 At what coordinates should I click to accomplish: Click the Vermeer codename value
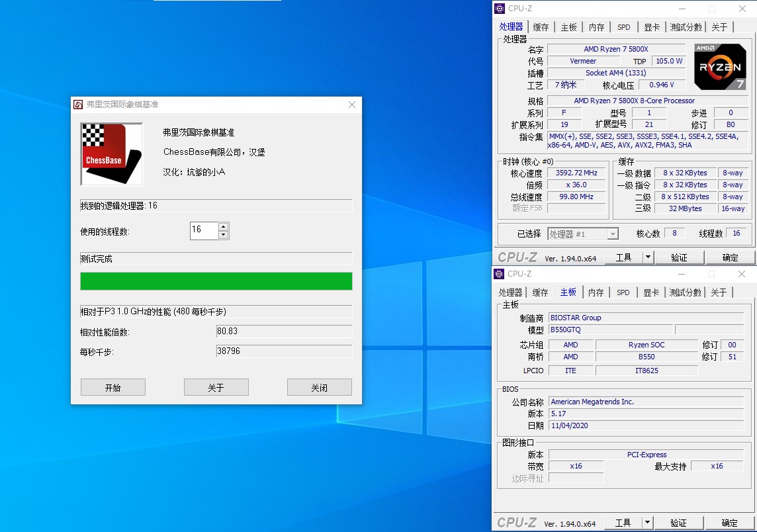[x=583, y=62]
